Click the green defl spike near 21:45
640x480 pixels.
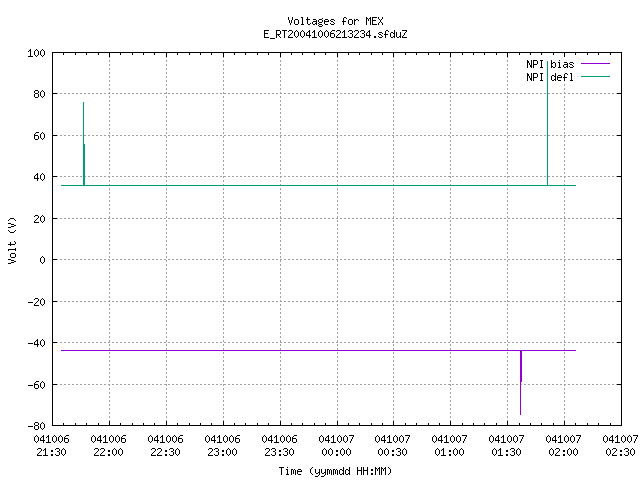tap(84, 144)
